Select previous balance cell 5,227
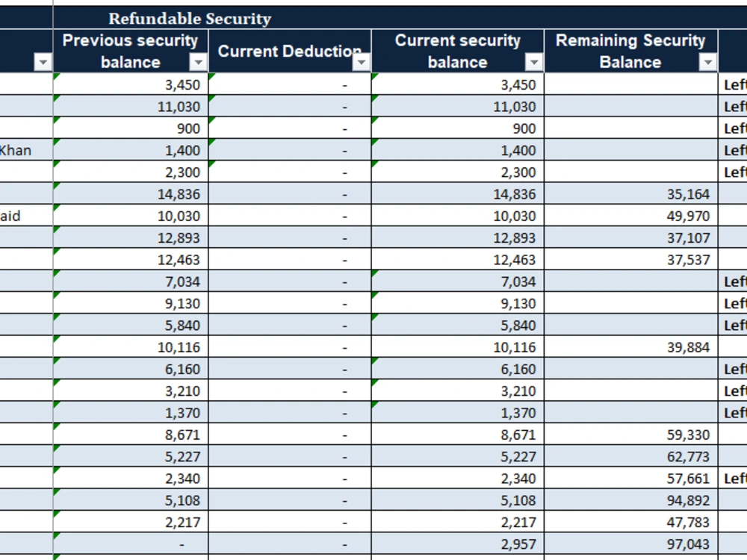This screenshot has height=560, width=747. [131, 457]
